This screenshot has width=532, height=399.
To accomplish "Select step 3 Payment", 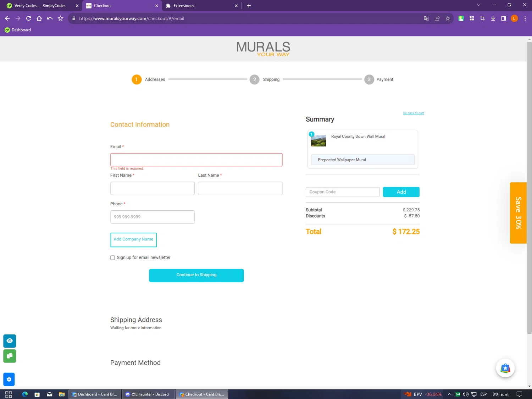I will click(x=379, y=79).
